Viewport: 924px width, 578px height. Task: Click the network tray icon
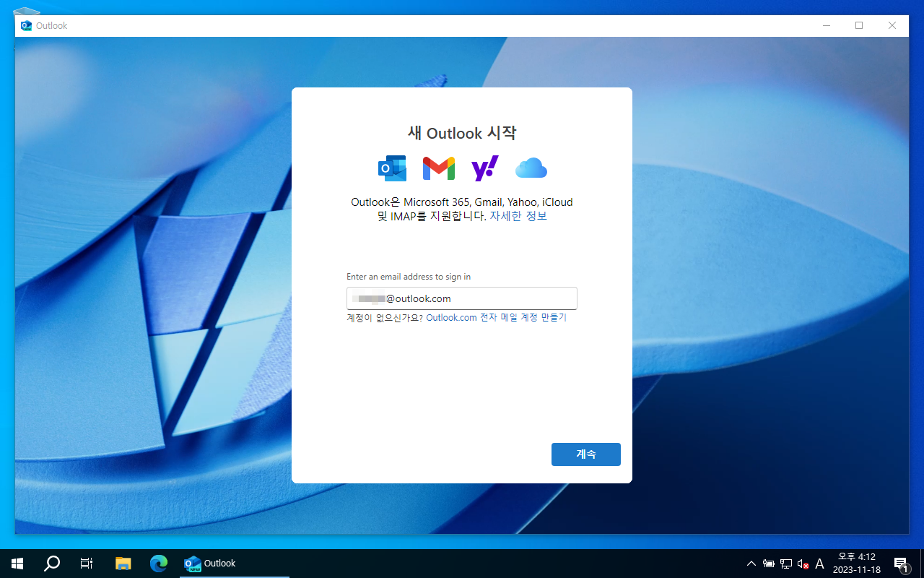[786, 564]
